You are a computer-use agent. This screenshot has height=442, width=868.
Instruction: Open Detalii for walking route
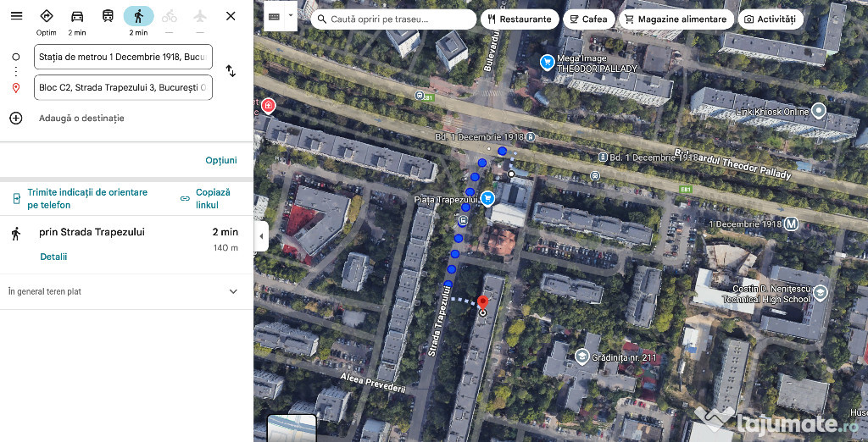click(53, 257)
